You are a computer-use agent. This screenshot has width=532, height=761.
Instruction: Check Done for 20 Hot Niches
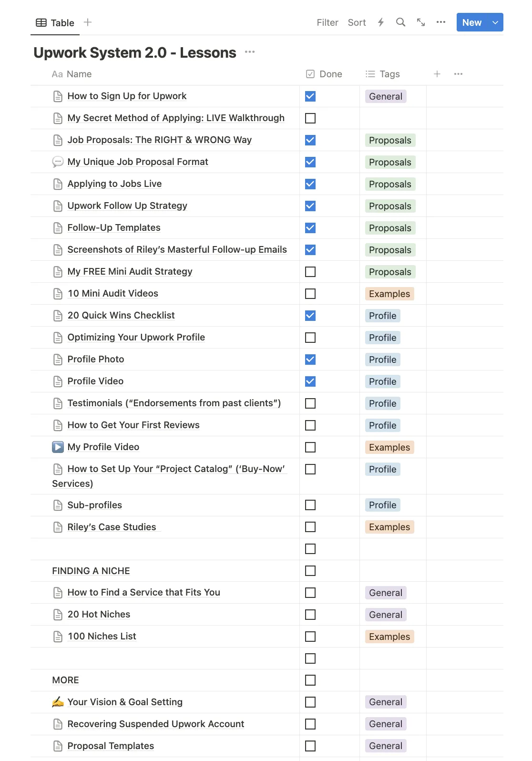(x=310, y=615)
